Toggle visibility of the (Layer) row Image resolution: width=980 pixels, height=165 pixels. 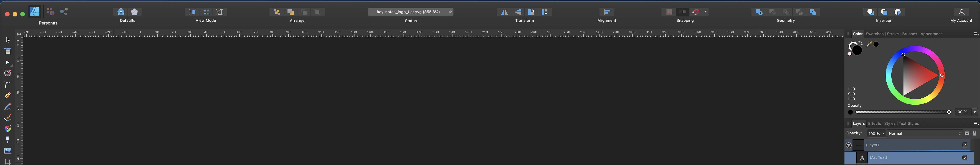965,145
